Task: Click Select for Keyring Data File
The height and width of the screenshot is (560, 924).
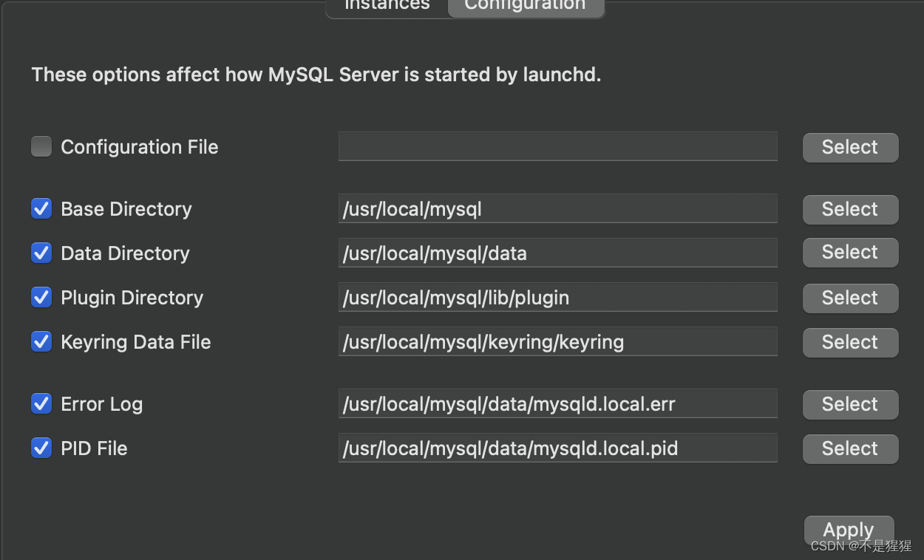Action: pos(849,342)
